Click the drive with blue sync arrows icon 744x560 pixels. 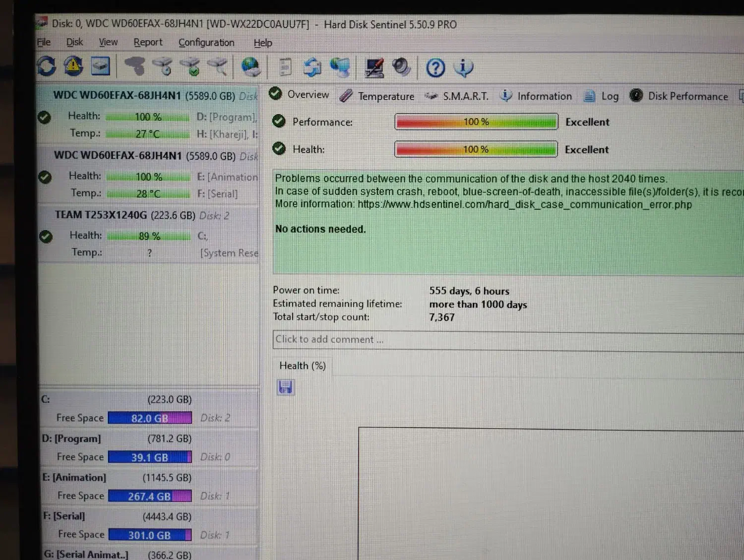(x=312, y=67)
